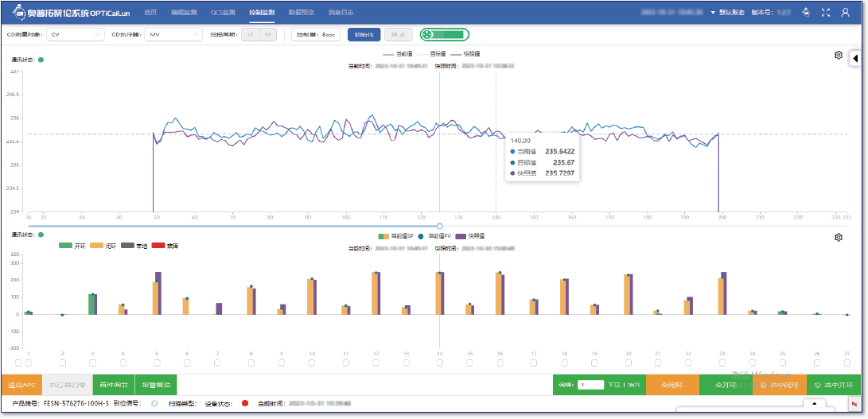Open settings gear of upper trend chart
This screenshot has width=868, height=419.
point(838,55)
